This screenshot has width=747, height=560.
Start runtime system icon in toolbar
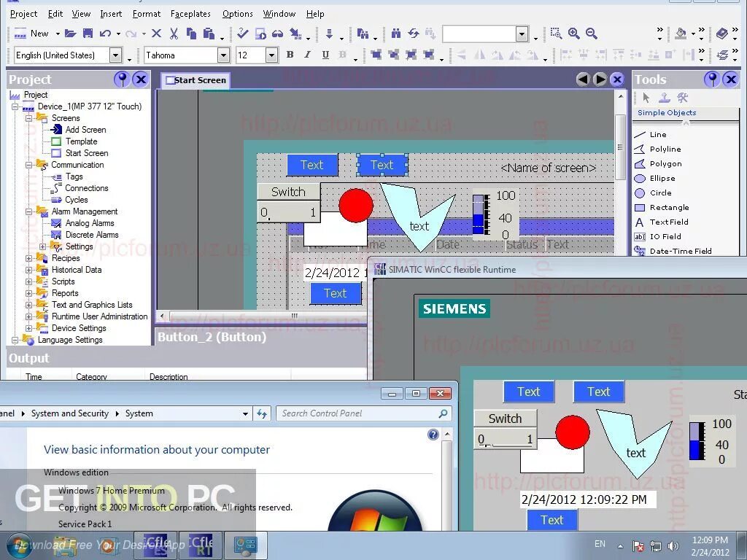[x=260, y=34]
